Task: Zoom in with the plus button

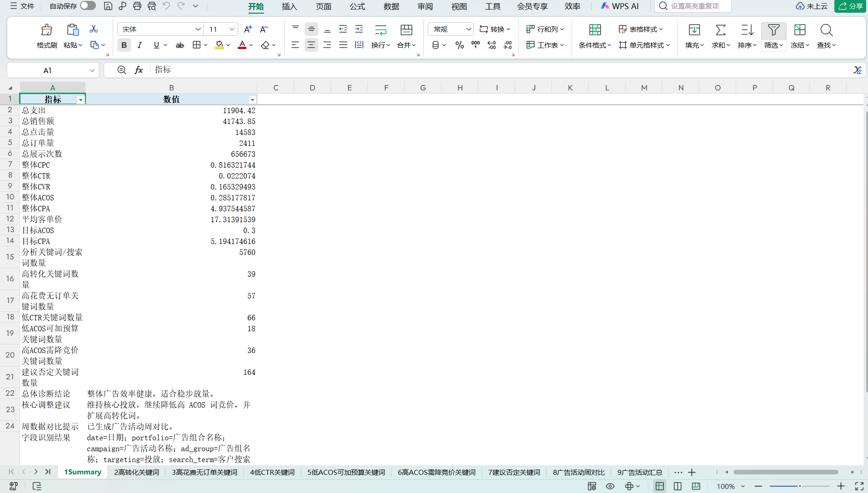Action: [841, 486]
